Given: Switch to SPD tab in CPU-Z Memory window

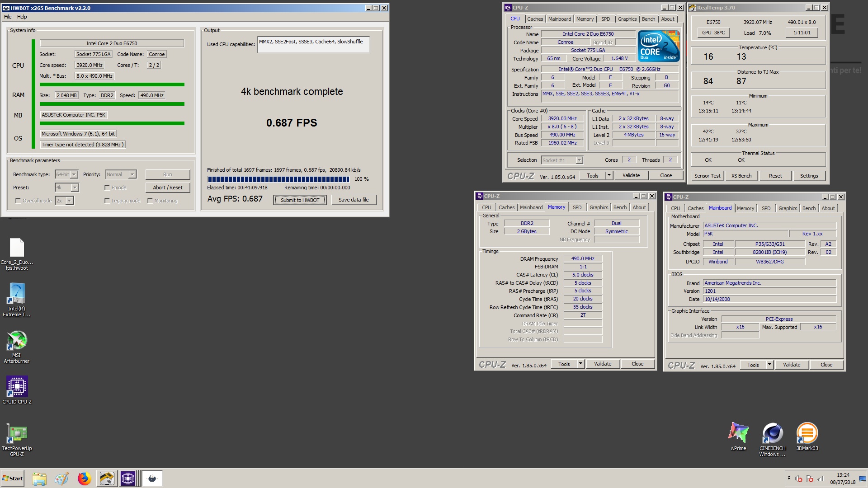Looking at the screenshot, I should (x=577, y=207).
